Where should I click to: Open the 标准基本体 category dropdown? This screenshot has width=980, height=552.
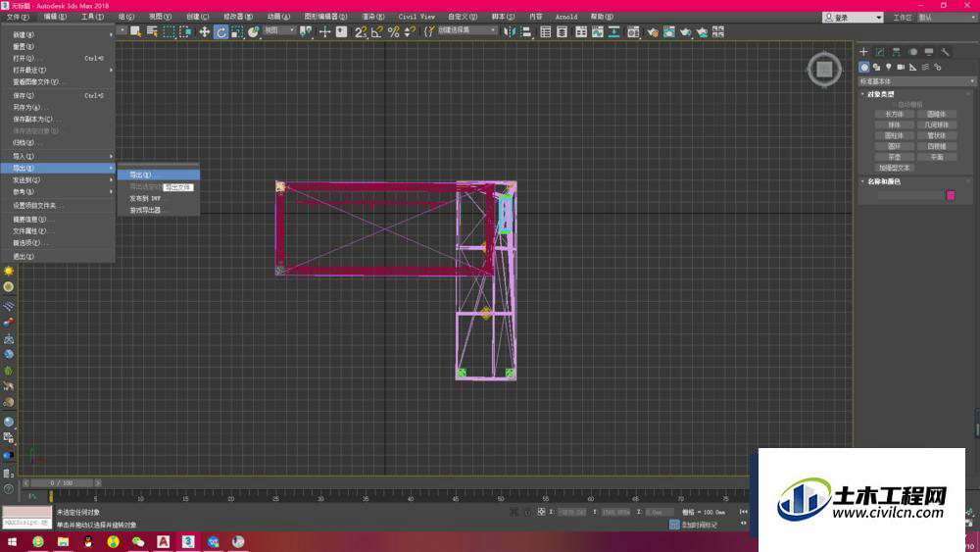coord(917,81)
